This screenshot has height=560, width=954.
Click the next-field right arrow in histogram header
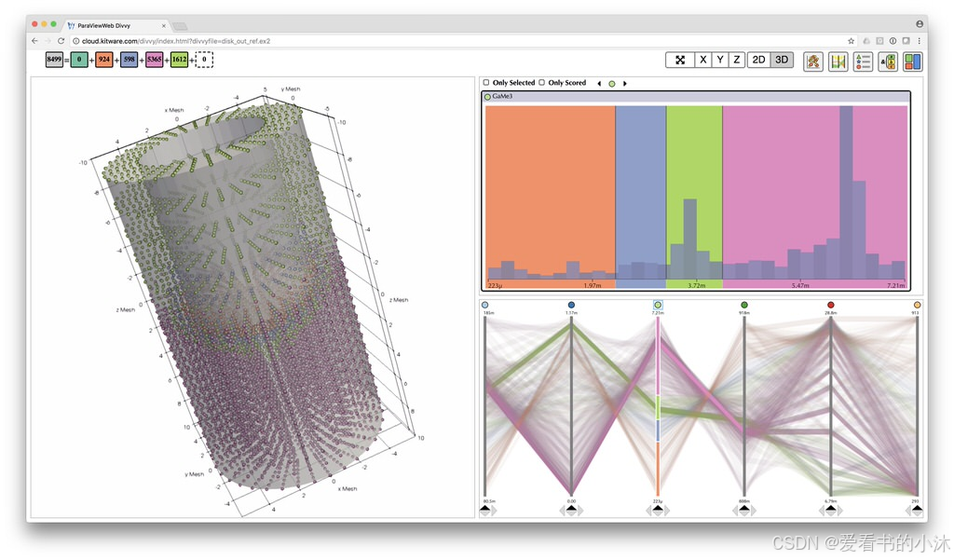coord(625,83)
